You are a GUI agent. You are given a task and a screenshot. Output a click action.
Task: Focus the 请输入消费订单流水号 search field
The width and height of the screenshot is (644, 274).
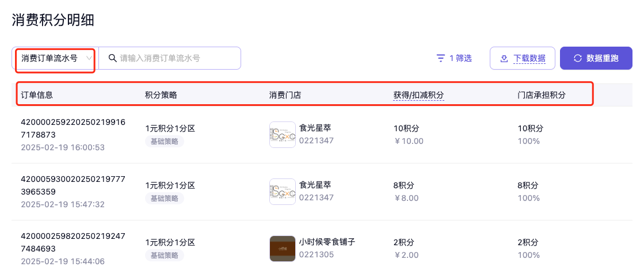pos(176,58)
